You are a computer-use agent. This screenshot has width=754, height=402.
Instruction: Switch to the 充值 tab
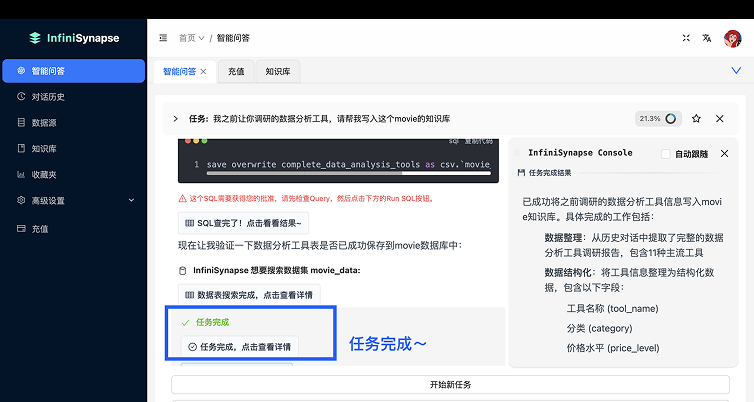point(236,72)
